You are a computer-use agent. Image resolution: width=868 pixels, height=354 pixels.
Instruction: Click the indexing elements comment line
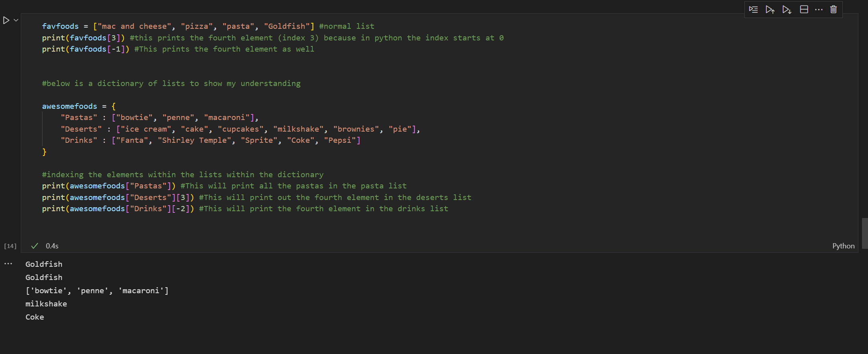click(183, 175)
